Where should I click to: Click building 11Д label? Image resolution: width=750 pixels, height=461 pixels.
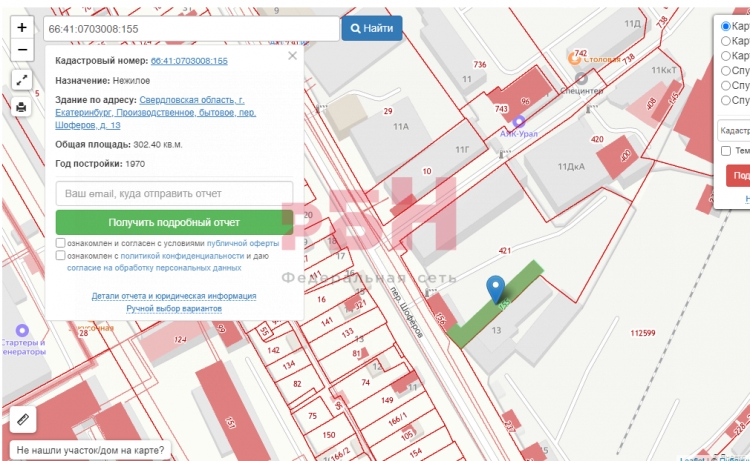[632, 23]
